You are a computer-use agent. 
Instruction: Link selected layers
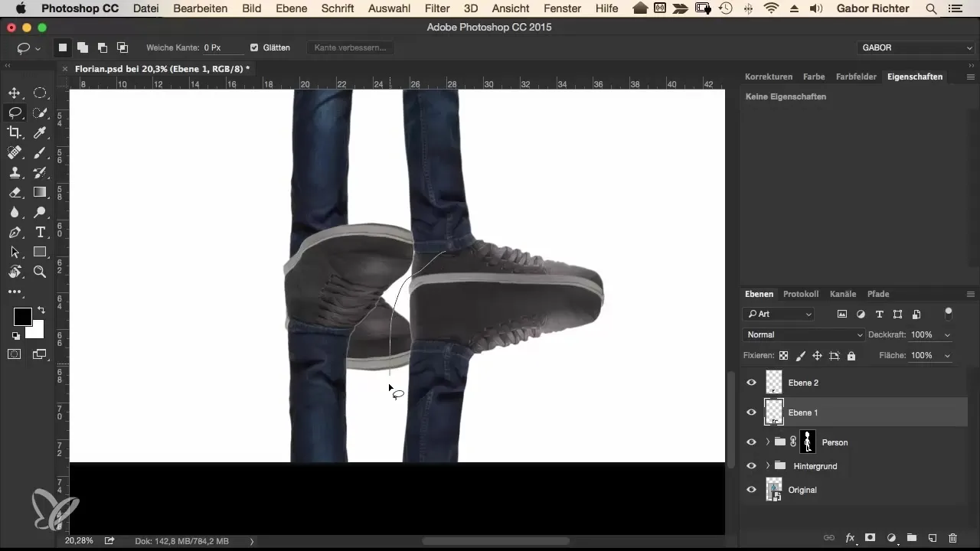click(829, 538)
